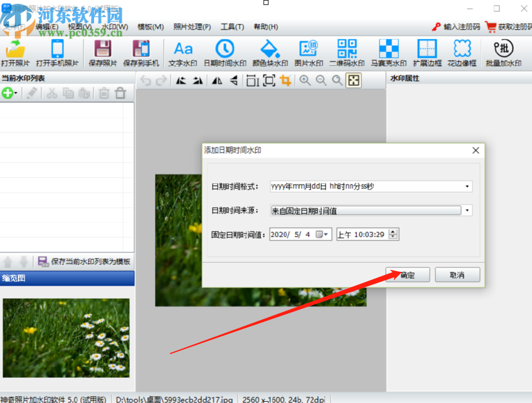Confirm dialog with 确定 button

408,275
